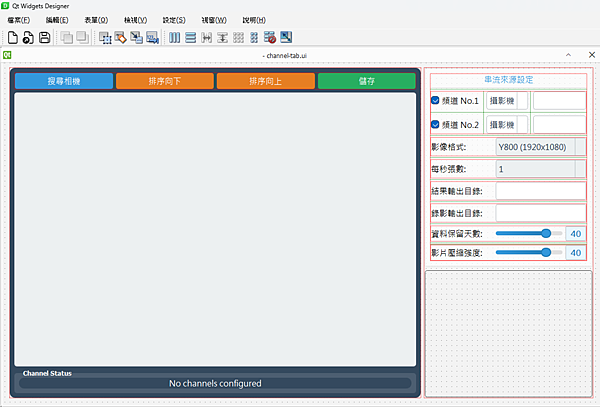Click the blue 搜尋相機 button

coord(64,81)
